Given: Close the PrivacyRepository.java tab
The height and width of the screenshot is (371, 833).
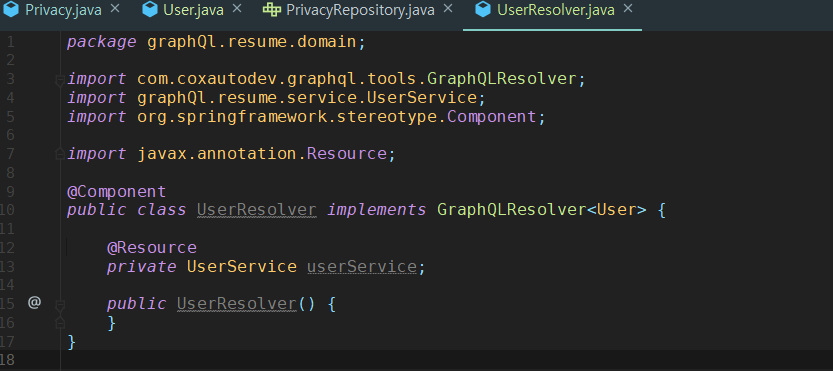Looking at the screenshot, I should (448, 9).
